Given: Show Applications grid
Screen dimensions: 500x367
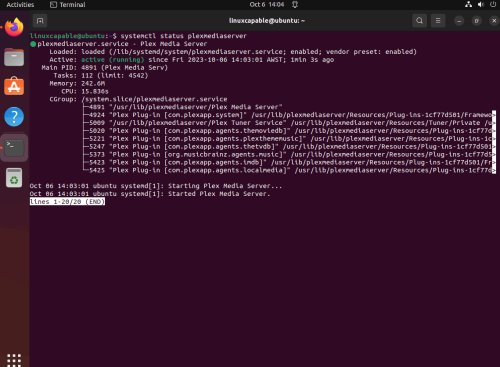Looking at the screenshot, I should click(x=14, y=360).
